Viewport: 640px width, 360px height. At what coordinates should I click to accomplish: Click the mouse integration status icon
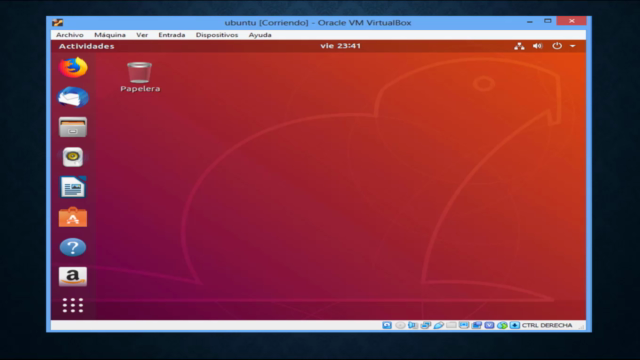tap(502, 325)
